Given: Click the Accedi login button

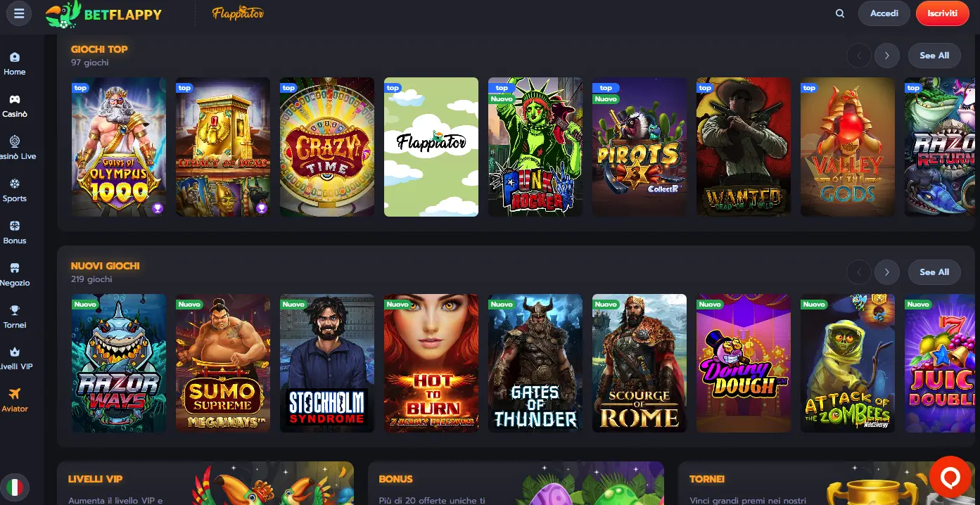Looking at the screenshot, I should pos(884,13).
